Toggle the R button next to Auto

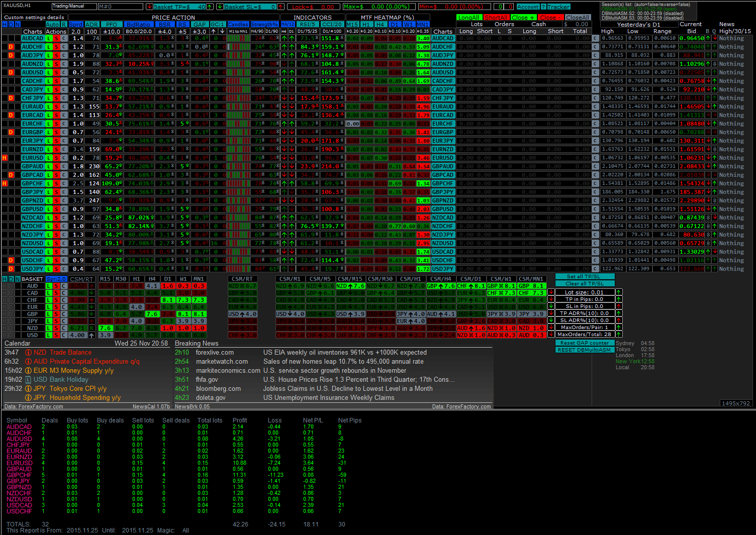pos(64,24)
